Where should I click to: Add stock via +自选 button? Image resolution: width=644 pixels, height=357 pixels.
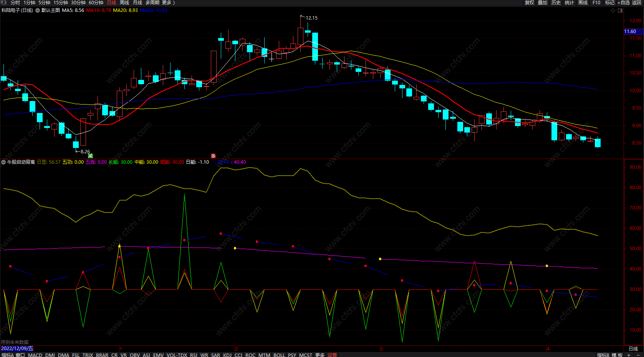click(x=624, y=3)
